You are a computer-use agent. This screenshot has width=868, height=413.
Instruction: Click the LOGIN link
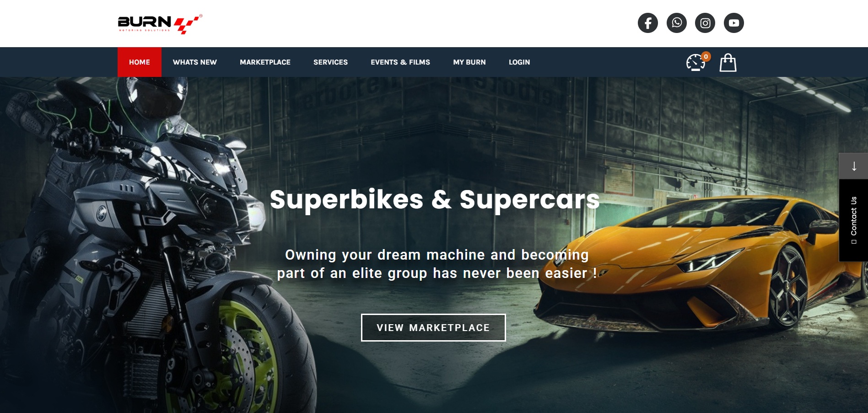pos(519,62)
